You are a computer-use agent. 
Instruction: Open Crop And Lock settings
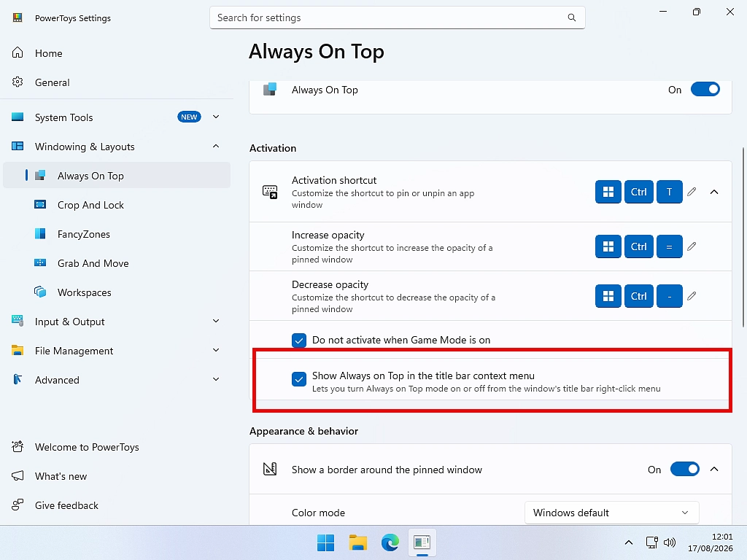point(117,205)
